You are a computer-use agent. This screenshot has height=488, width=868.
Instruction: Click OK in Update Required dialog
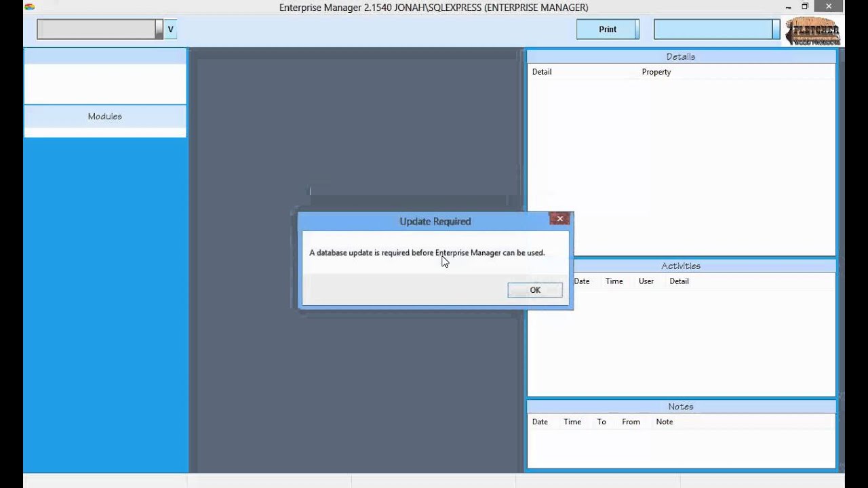coord(535,290)
